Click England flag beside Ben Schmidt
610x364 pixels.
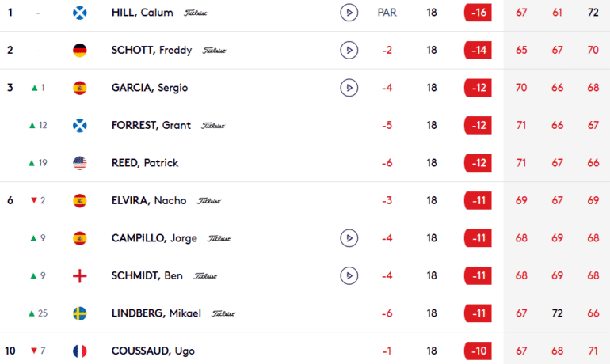point(79,275)
